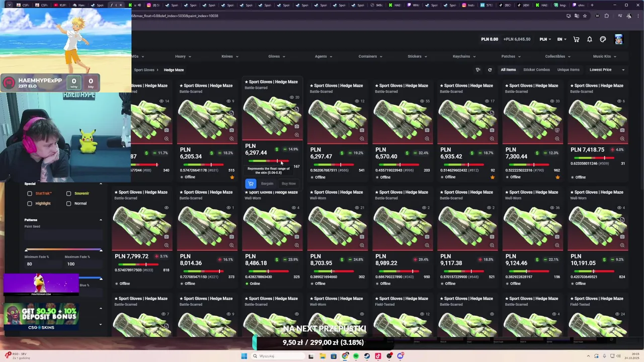Collapse the Patterns filter section
The width and height of the screenshot is (644, 362).
tap(101, 220)
